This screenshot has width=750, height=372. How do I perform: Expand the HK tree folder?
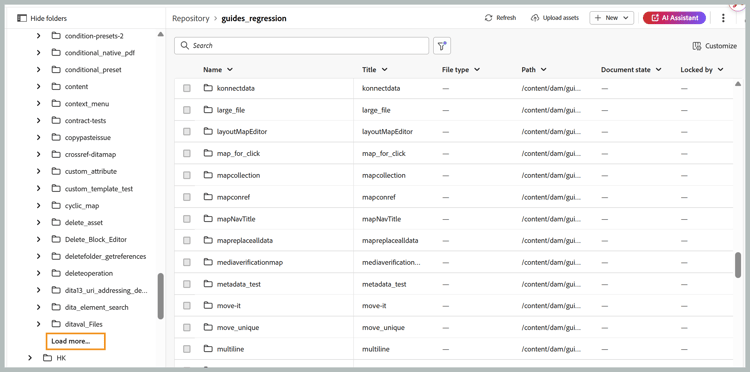pos(30,358)
